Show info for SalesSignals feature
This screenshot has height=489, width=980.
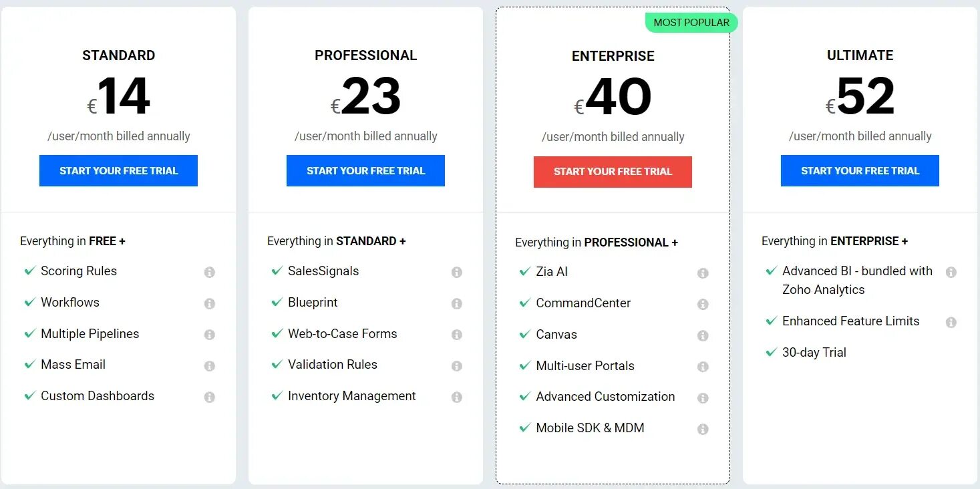[x=457, y=272]
